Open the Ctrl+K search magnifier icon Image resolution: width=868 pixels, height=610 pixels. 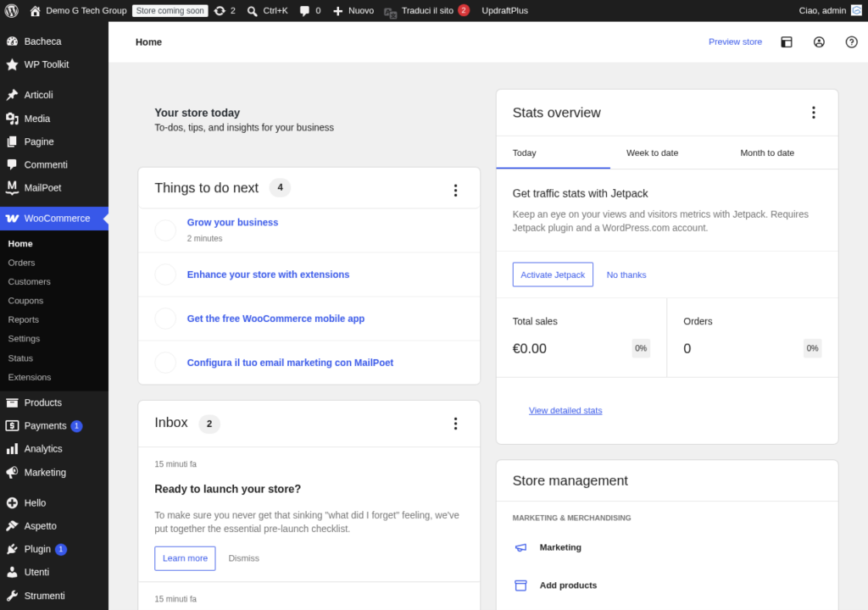pyautogui.click(x=253, y=10)
